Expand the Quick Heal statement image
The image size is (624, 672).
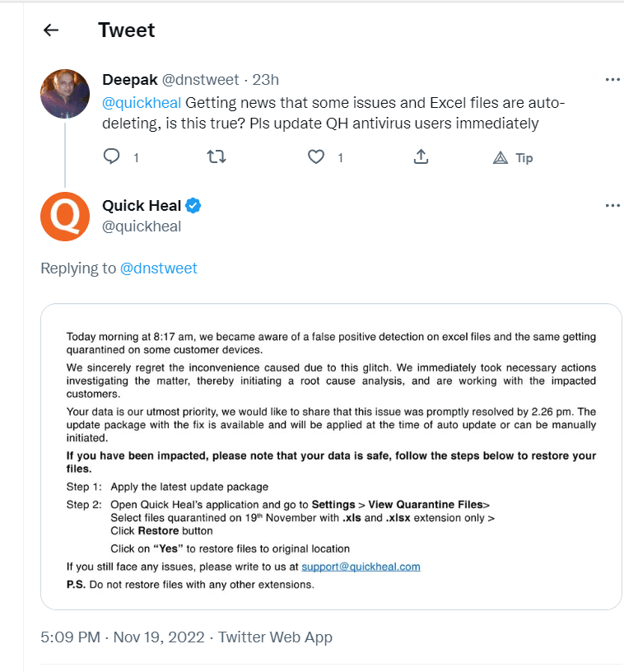pyautogui.click(x=331, y=457)
